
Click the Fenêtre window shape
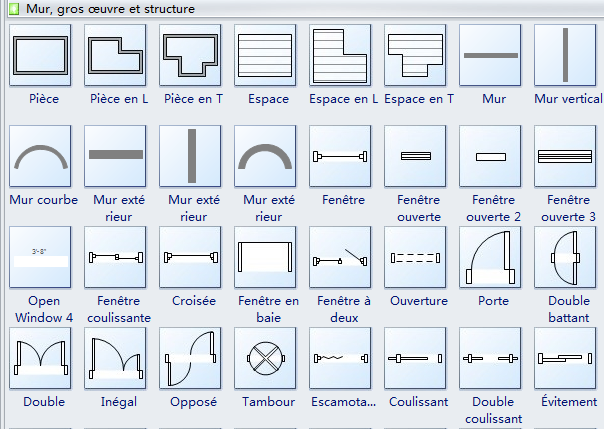click(340, 156)
